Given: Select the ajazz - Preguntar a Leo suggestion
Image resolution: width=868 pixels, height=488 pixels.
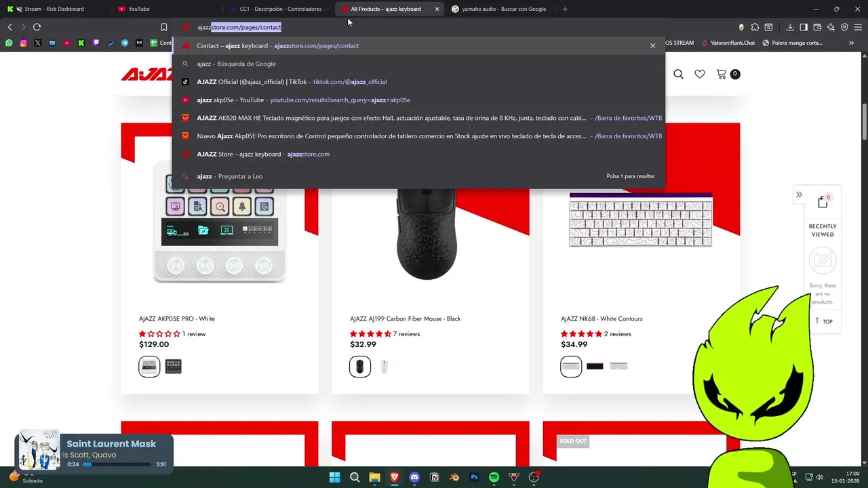Looking at the screenshot, I should pos(418,176).
